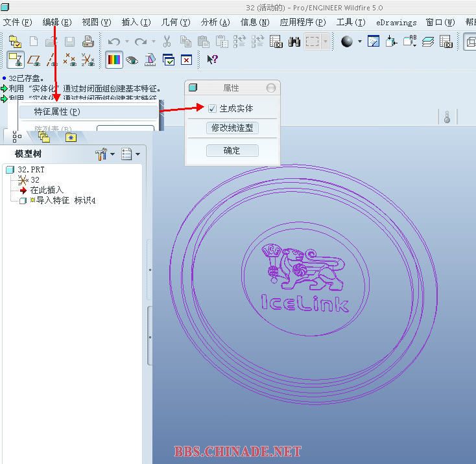The width and height of the screenshot is (476, 464).
Task: Expand the redo history dropdown arrow
Action: point(154,41)
